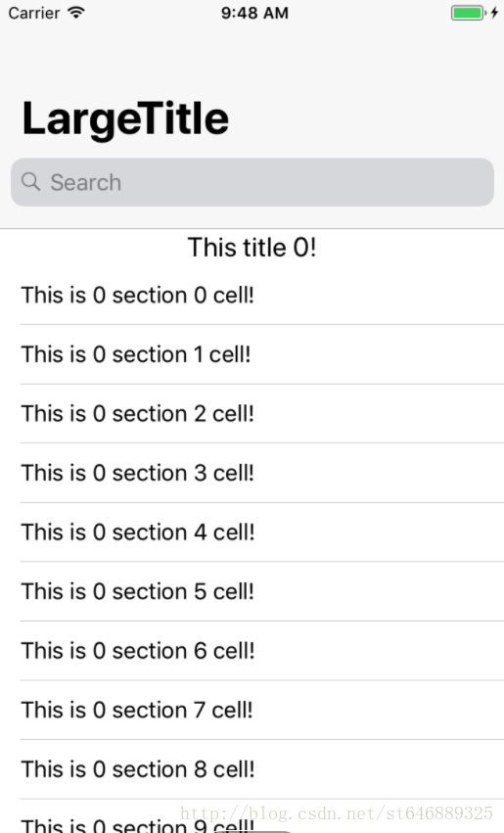Tap the Carrier label in status bar
The image size is (504, 833).
pyautogui.click(x=34, y=13)
